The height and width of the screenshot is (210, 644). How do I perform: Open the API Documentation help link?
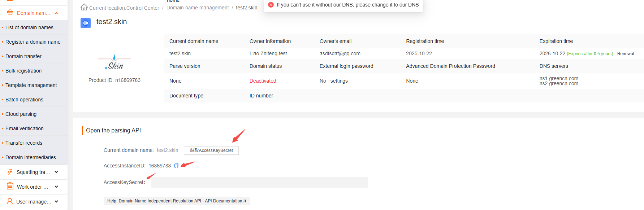coord(177,201)
